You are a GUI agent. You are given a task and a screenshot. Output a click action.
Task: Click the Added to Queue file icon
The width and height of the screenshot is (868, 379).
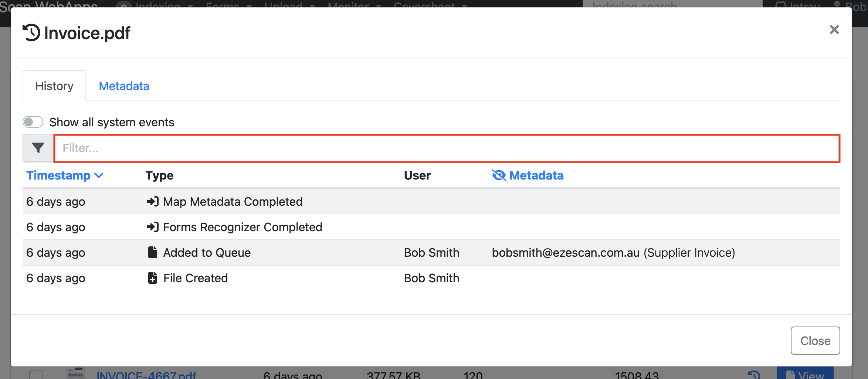(x=152, y=252)
